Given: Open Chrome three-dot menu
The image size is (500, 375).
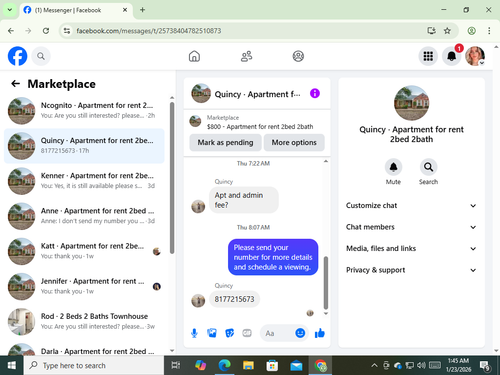Looking at the screenshot, I should point(489,31).
